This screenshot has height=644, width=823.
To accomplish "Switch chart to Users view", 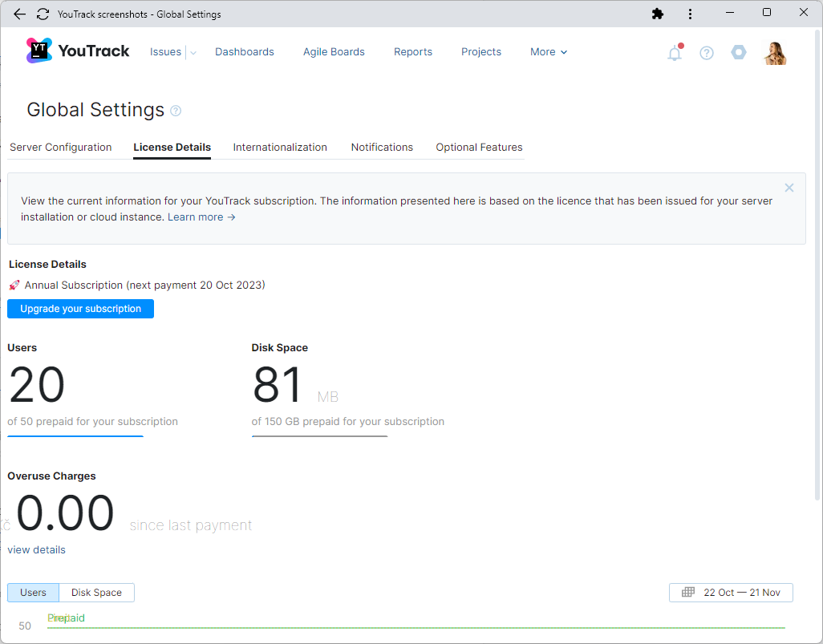I will pos(33,593).
